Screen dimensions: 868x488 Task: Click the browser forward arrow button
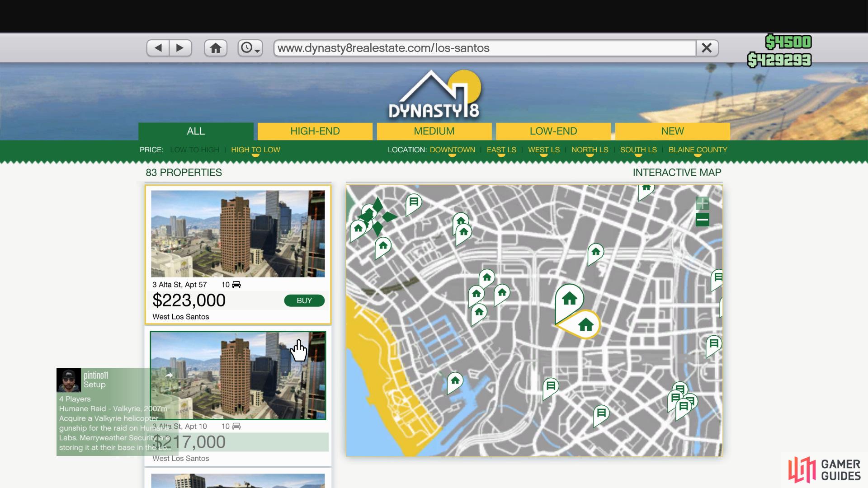coord(180,48)
